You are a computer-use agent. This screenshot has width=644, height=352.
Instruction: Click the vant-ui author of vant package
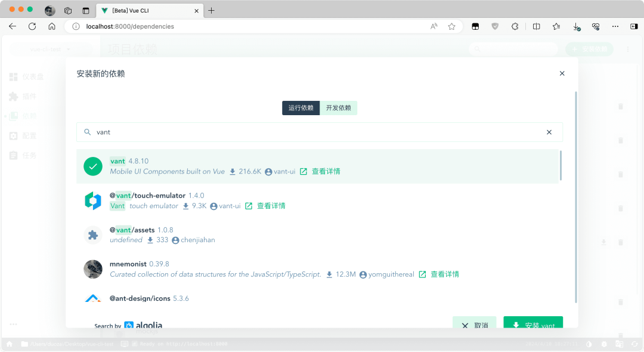(284, 171)
